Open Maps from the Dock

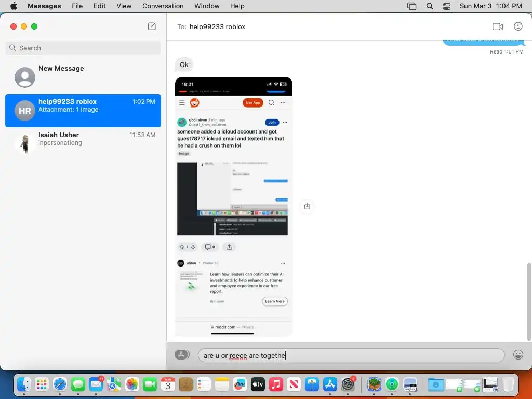114,384
